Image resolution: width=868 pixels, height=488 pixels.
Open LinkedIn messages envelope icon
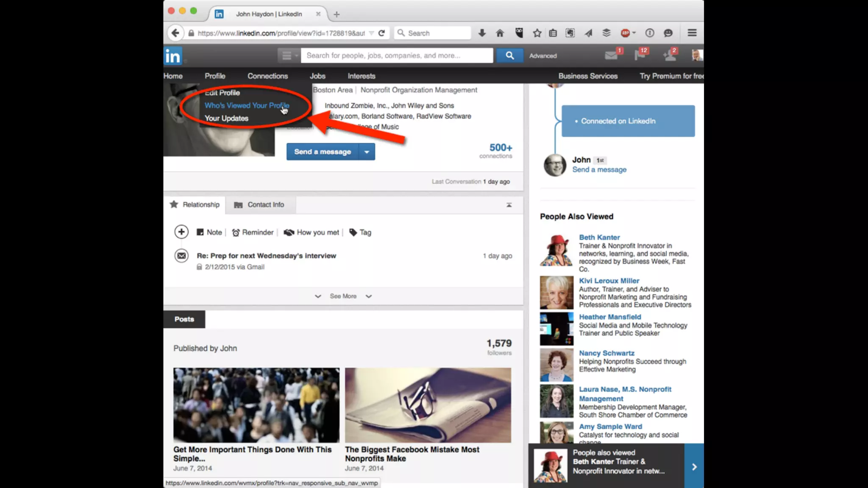[x=611, y=55]
